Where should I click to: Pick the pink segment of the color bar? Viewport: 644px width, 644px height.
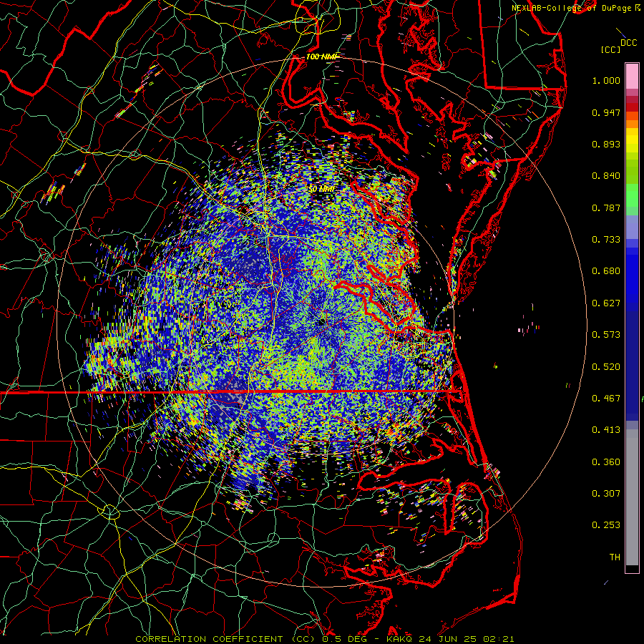[x=632, y=77]
